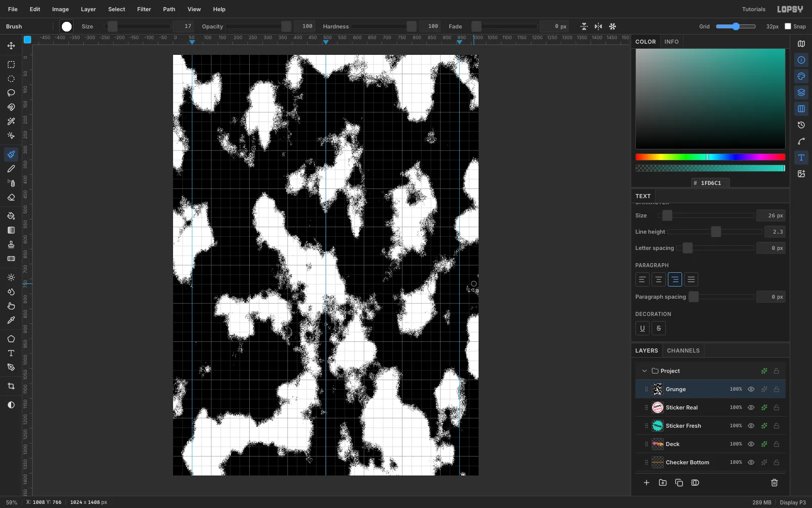Select the Lasso tool
The height and width of the screenshot is (508, 812).
pyautogui.click(x=11, y=93)
